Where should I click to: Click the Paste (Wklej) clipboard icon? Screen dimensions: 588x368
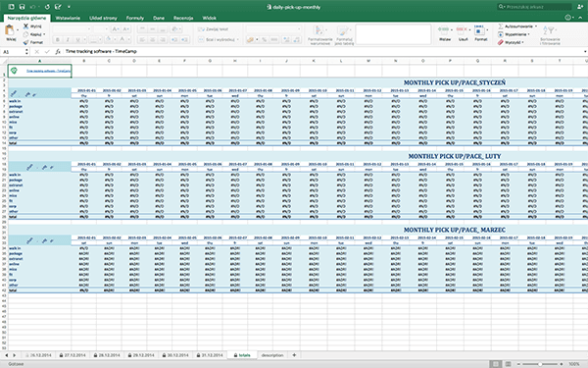[10, 30]
